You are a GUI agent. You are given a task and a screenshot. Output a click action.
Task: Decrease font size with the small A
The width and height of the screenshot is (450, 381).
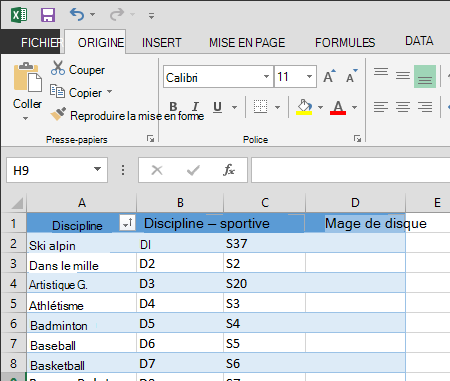[352, 76]
